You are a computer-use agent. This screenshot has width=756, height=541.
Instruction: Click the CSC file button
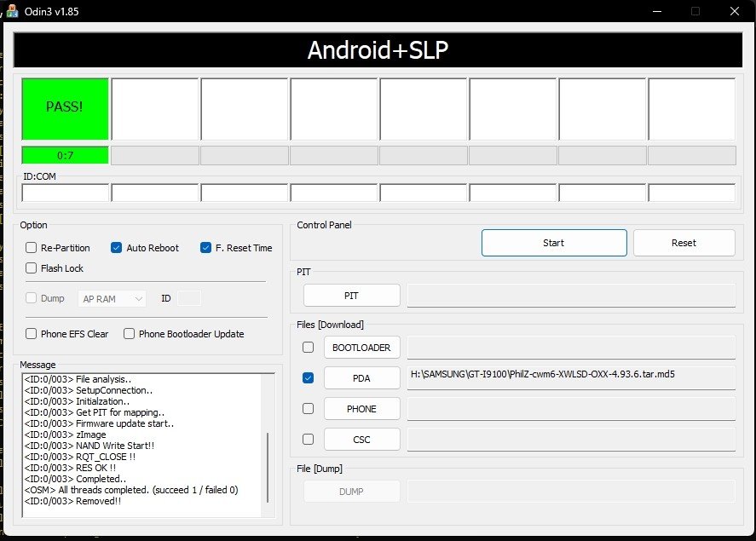point(361,440)
